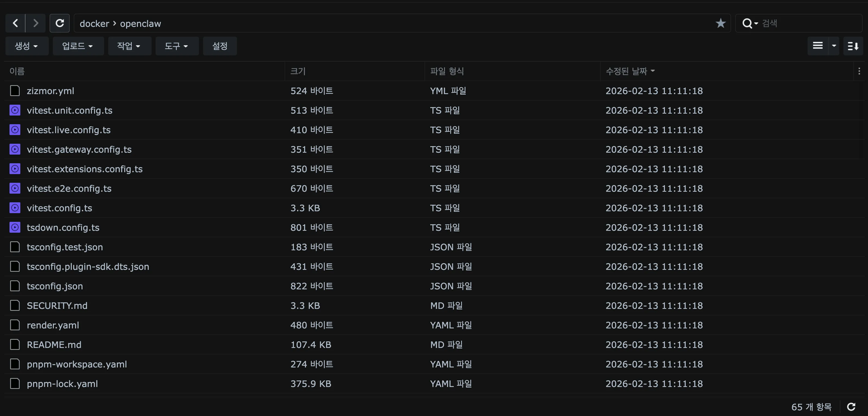Open the 작업 menu
868x416 pixels.
pos(130,46)
